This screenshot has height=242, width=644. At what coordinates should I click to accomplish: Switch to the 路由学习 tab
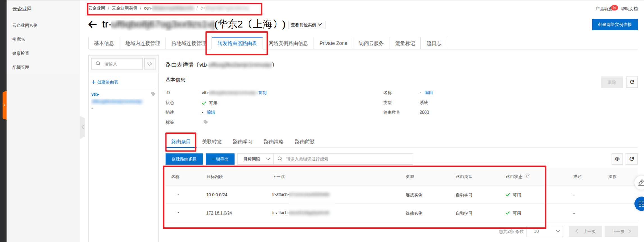[243, 142]
